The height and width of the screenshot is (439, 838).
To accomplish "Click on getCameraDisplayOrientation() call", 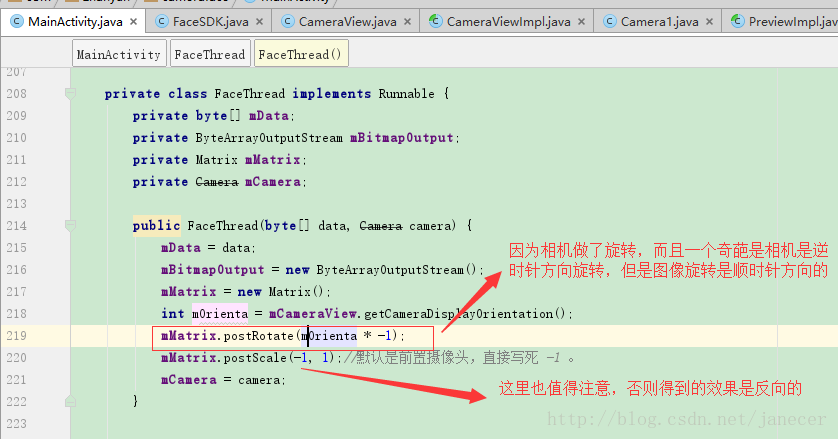I will 464,313.
